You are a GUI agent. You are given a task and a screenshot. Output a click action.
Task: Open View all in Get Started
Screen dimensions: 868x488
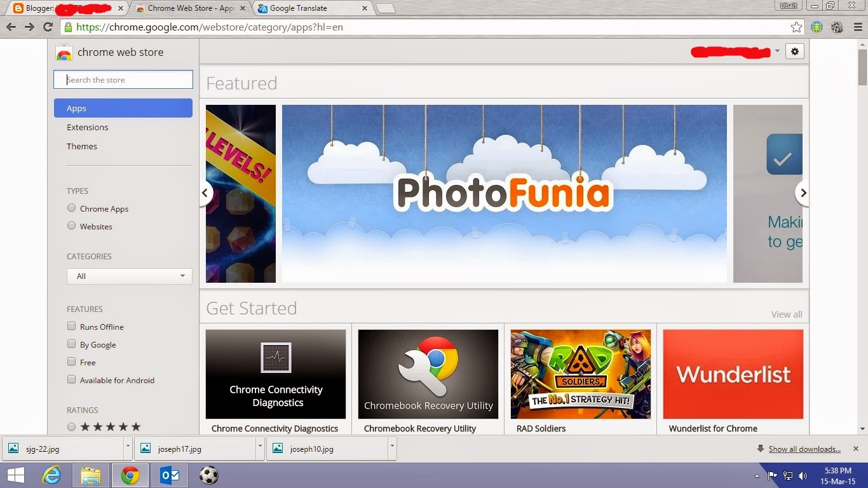pos(787,314)
